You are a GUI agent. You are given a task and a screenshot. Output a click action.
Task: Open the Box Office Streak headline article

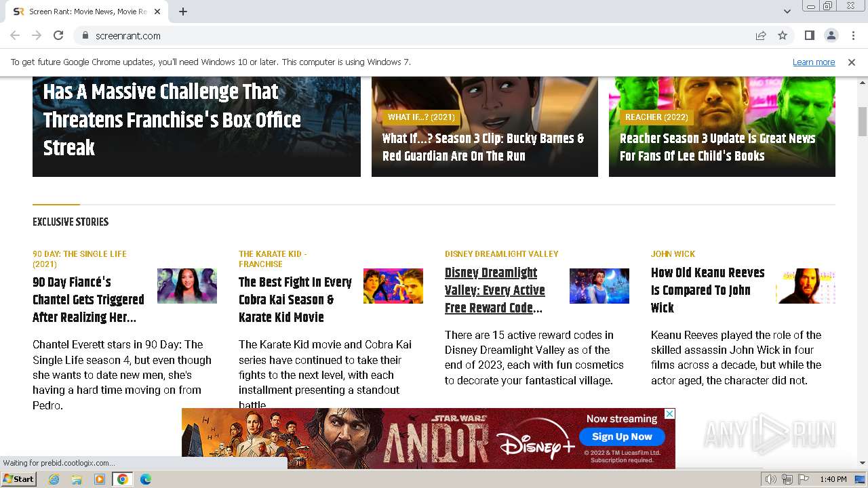pyautogui.click(x=172, y=120)
